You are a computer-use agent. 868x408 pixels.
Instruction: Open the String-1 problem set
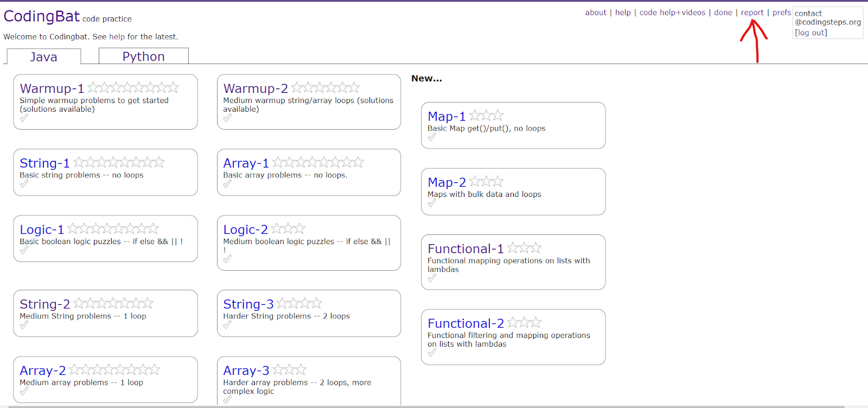click(45, 163)
